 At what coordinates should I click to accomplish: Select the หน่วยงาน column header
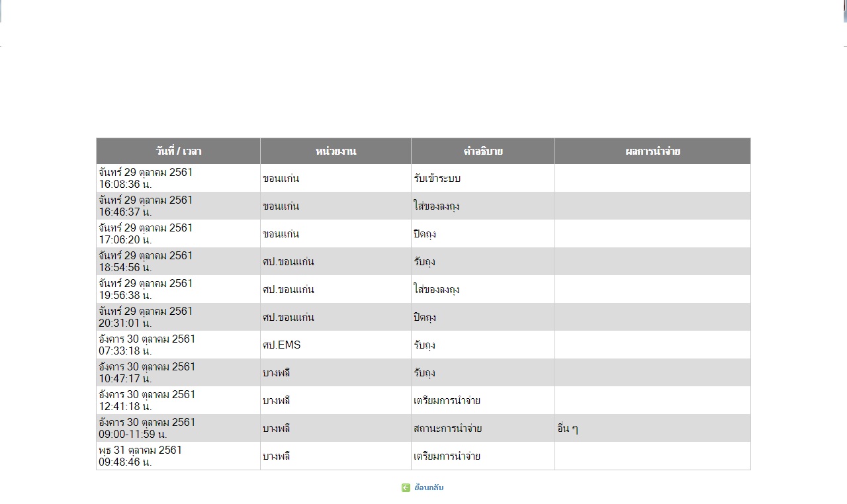click(335, 151)
